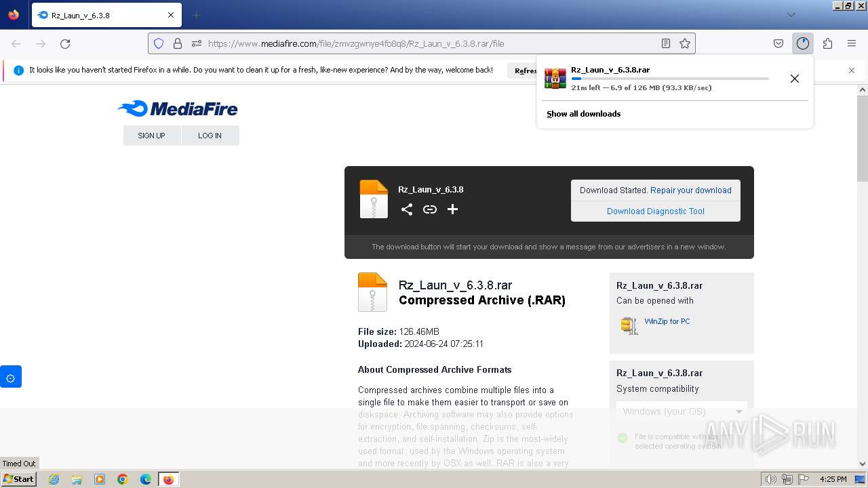Click the Uploaded 2024-06-24 07:25:11 text
The width and height of the screenshot is (868, 488).
(420, 344)
